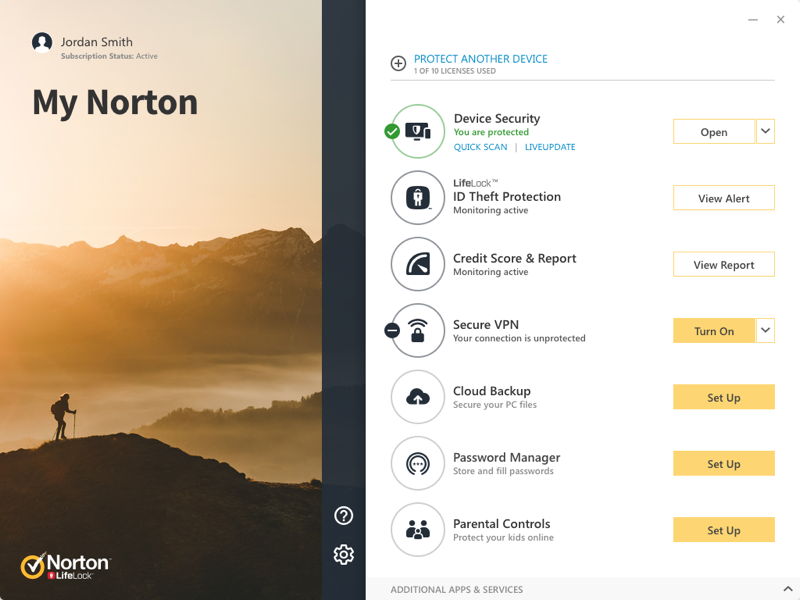Click the VPN unprotected minus badge
This screenshot has height=600, width=800.
[392, 331]
